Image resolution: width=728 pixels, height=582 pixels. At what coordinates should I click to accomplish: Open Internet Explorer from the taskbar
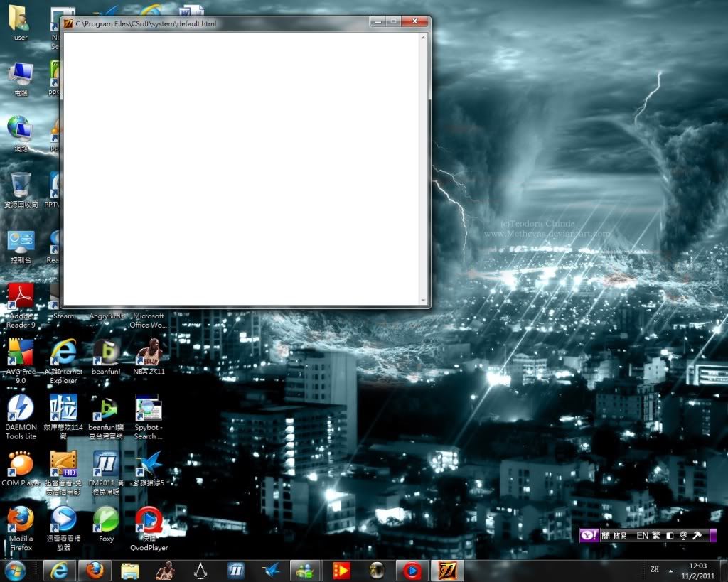point(60,570)
